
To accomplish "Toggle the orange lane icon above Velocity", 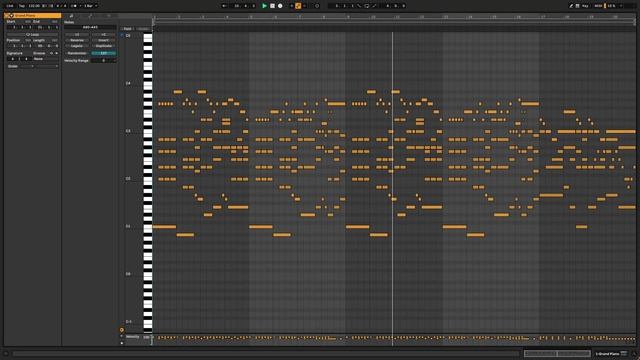I will coord(122,330).
